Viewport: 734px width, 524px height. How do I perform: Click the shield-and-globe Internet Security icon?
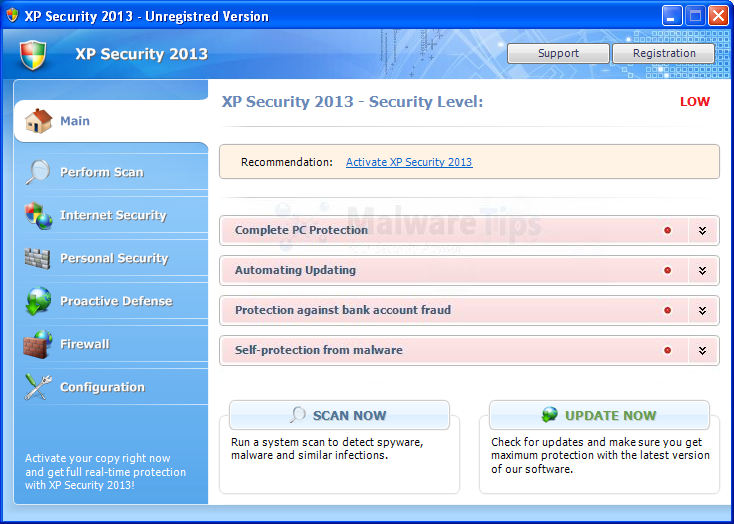pyautogui.click(x=38, y=215)
